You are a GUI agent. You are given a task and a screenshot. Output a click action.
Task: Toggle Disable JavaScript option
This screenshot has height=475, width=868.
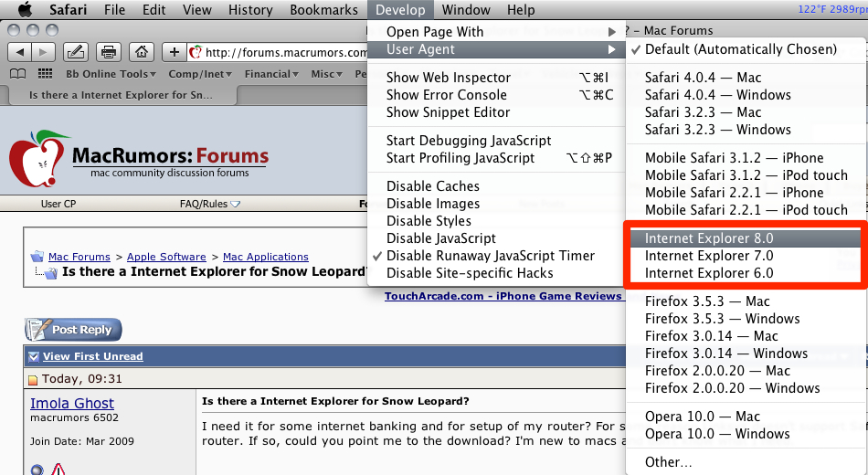pos(496,238)
